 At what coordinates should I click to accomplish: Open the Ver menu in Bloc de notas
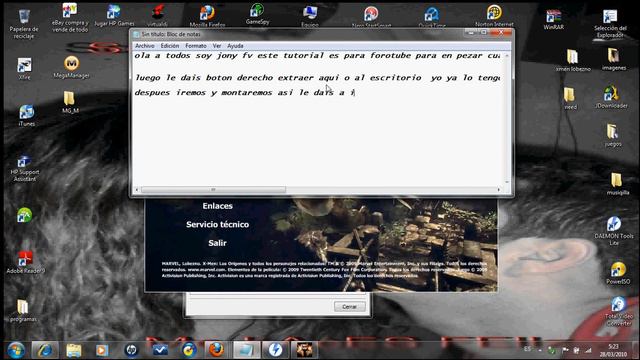pyautogui.click(x=217, y=46)
